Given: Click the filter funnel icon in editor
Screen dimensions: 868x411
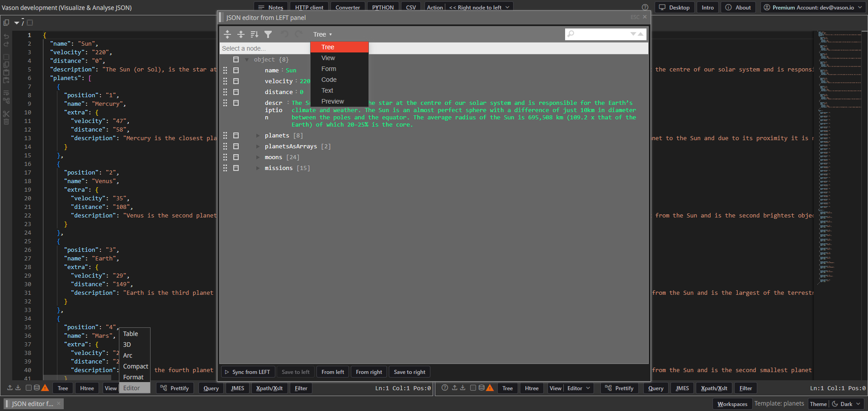Looking at the screenshot, I should pyautogui.click(x=268, y=34).
